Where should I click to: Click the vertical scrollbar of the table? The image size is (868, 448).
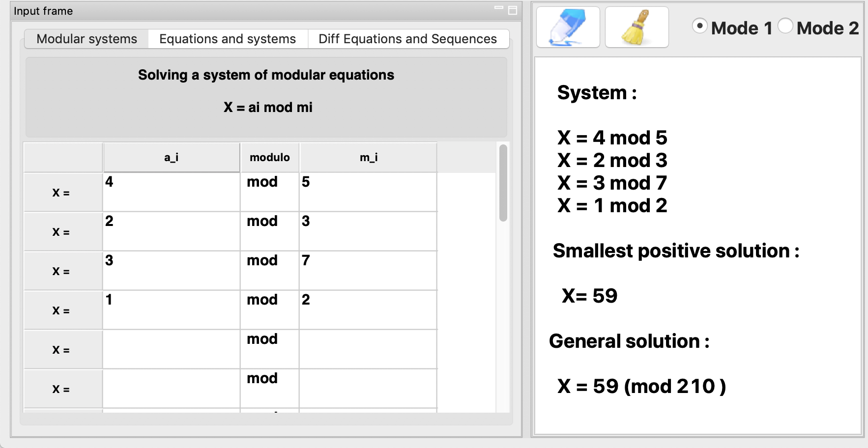coord(503,183)
